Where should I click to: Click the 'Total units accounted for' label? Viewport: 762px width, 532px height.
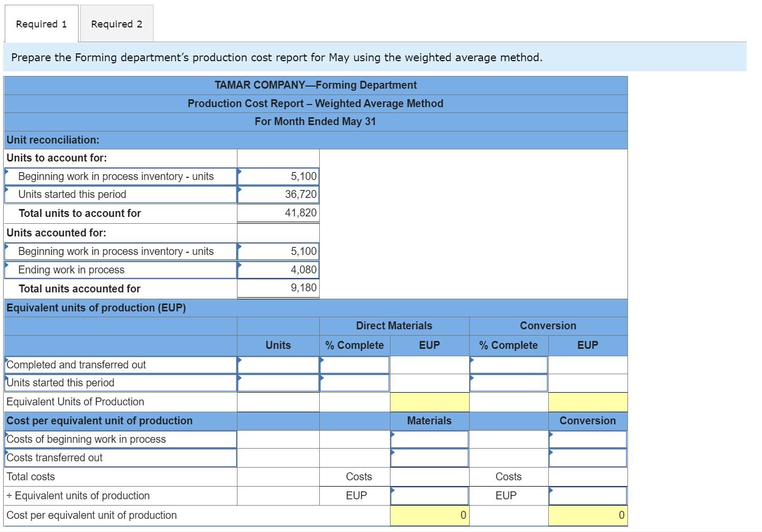80,289
